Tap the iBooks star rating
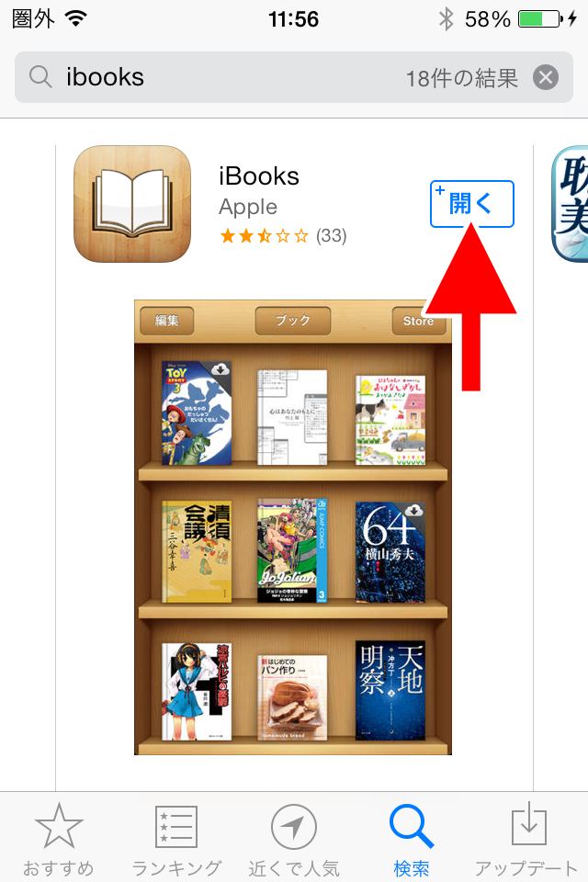Image resolution: width=588 pixels, height=882 pixels. [283, 235]
